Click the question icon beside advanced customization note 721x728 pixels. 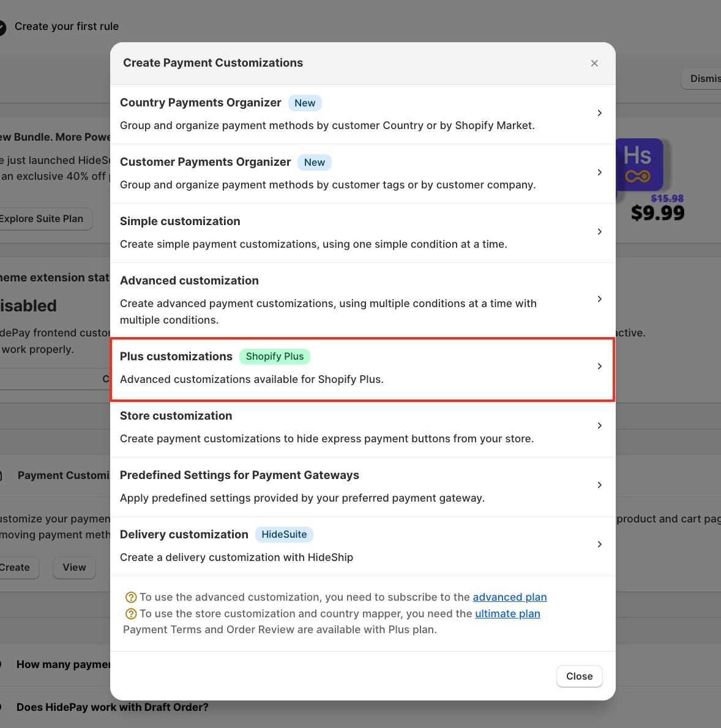point(130,598)
